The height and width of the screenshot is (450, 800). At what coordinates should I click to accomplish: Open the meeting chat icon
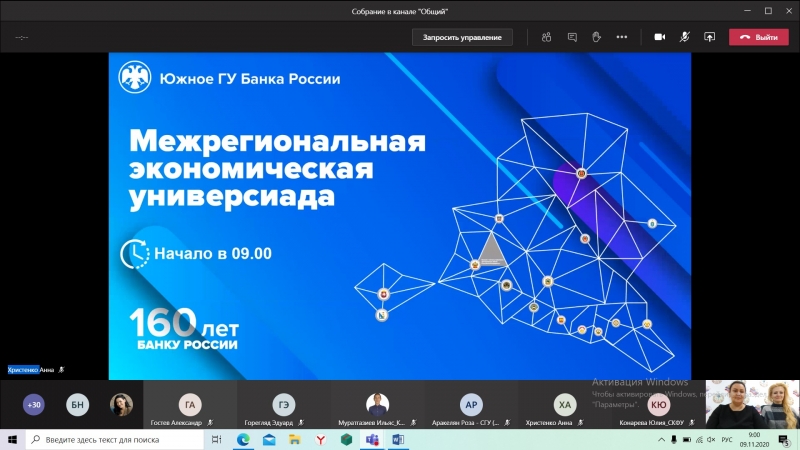[x=572, y=37]
